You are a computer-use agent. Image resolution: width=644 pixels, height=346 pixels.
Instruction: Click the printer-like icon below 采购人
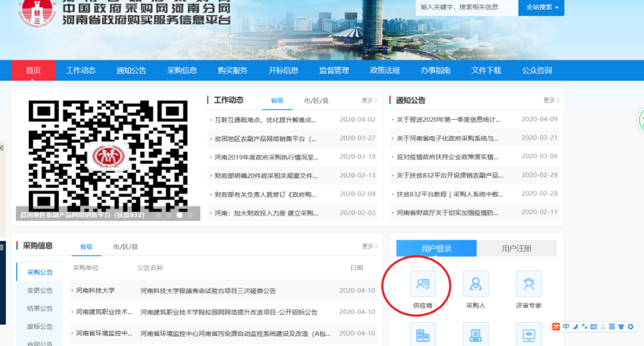[x=476, y=334]
